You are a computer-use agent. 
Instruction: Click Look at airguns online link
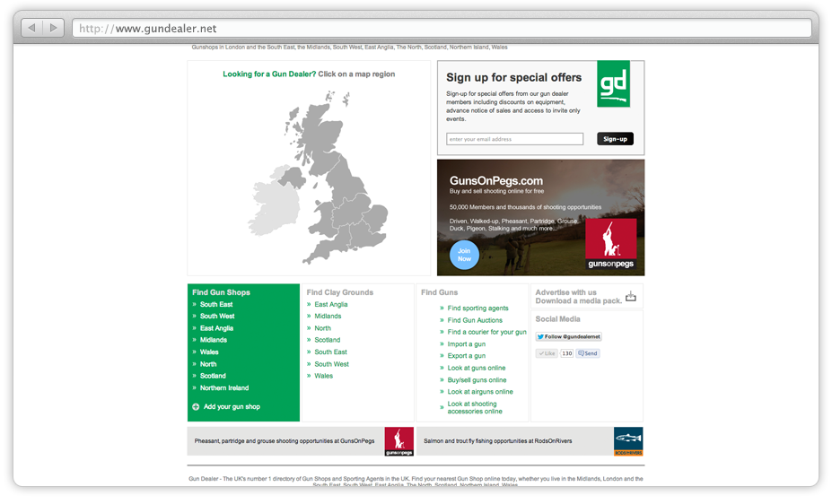click(480, 392)
